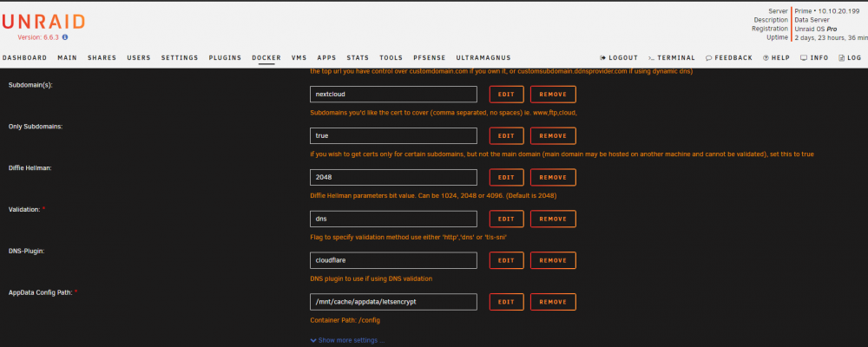Remove the Subdomain(s) setting
Image resolution: width=868 pixels, height=347 pixels.
point(553,94)
